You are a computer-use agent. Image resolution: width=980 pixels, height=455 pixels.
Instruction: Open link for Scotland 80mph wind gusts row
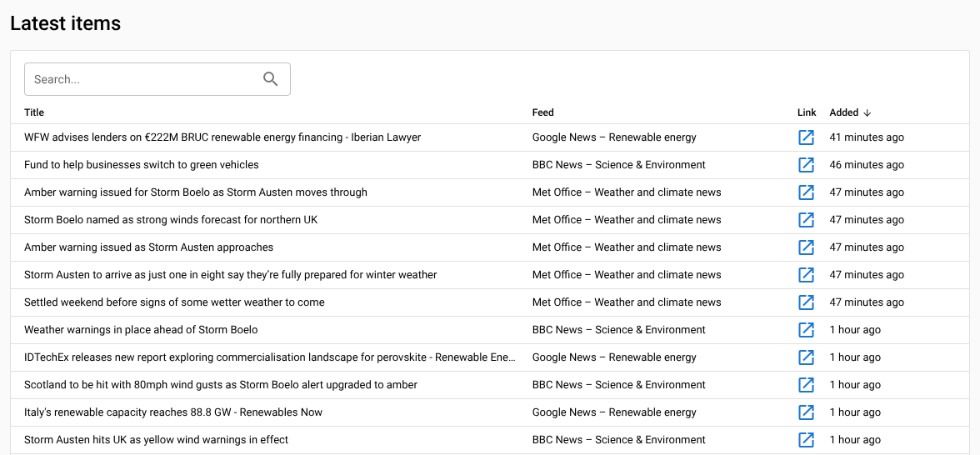click(x=807, y=385)
